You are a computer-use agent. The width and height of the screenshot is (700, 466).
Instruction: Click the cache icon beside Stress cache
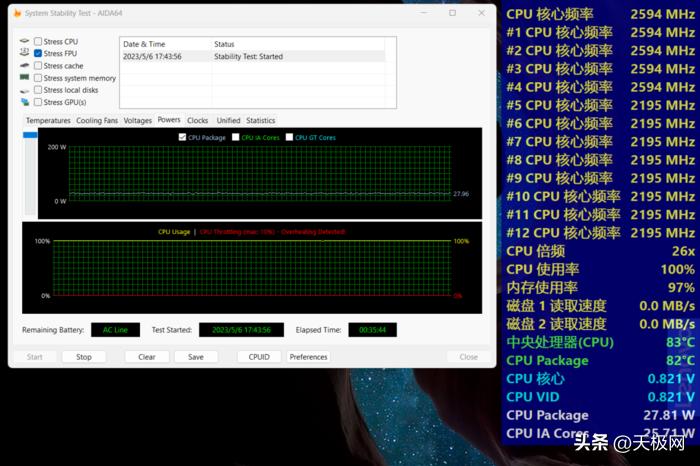[x=25, y=65]
